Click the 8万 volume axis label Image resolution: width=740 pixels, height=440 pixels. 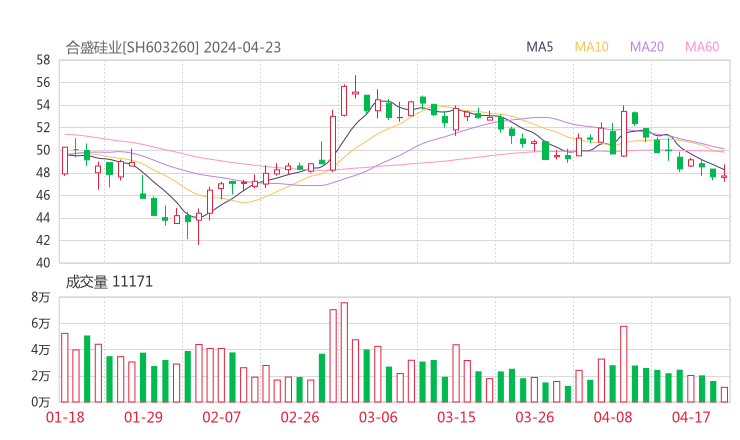pyautogui.click(x=41, y=297)
